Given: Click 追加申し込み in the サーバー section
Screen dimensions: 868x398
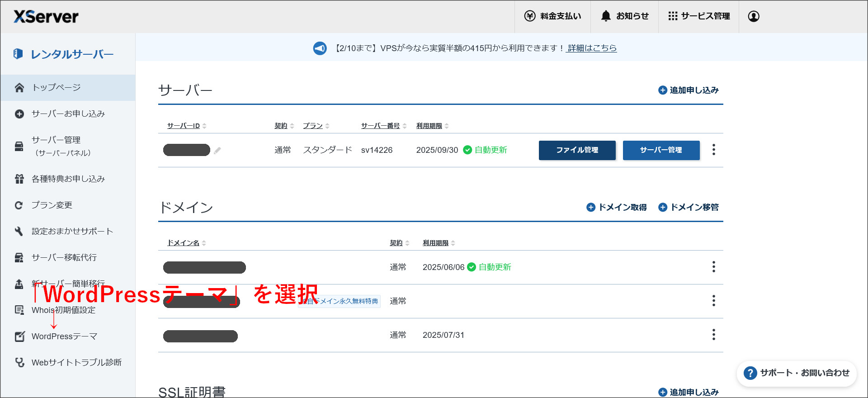Looking at the screenshot, I should click(x=689, y=90).
